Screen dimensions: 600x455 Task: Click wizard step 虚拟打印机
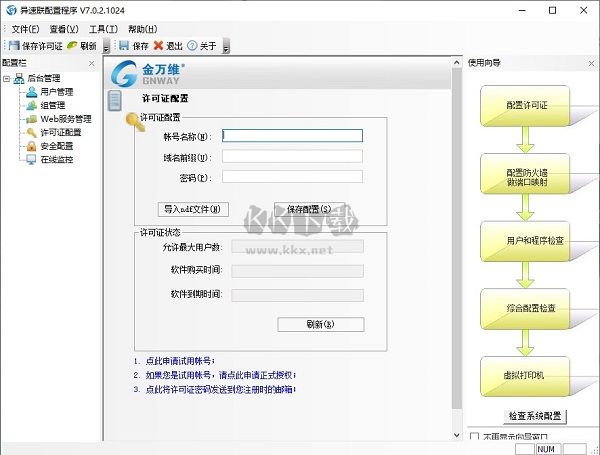[525, 377]
